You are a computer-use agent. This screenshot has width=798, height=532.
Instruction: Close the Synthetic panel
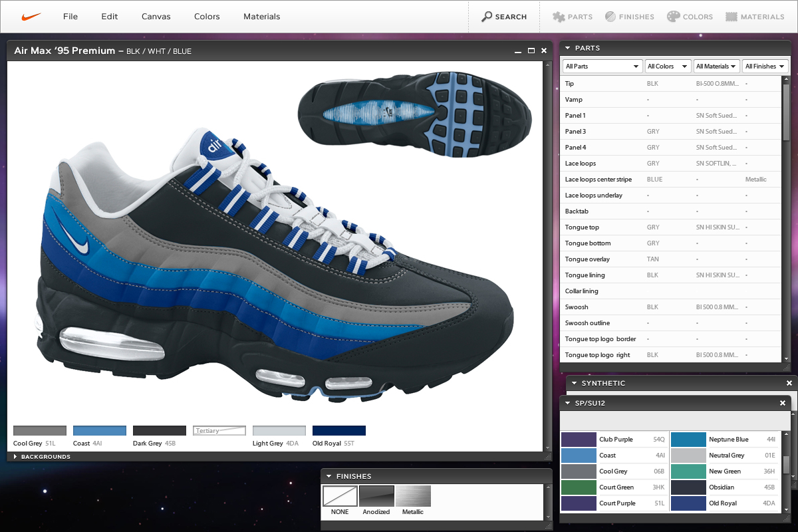789,383
